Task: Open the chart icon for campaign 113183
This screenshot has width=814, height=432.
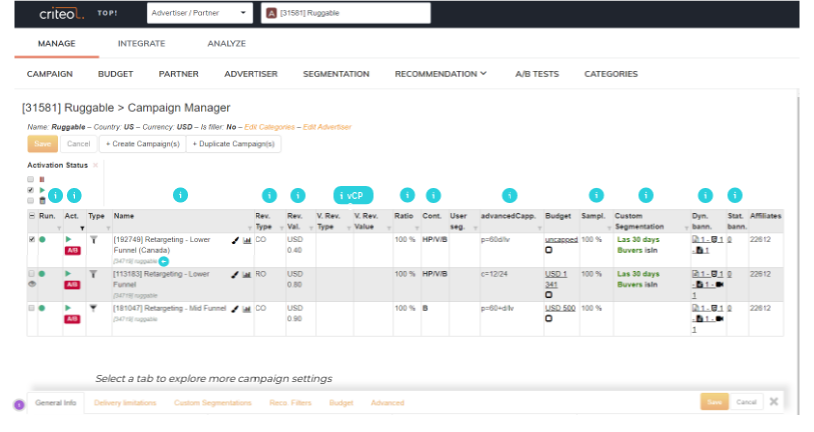Action: (x=247, y=274)
